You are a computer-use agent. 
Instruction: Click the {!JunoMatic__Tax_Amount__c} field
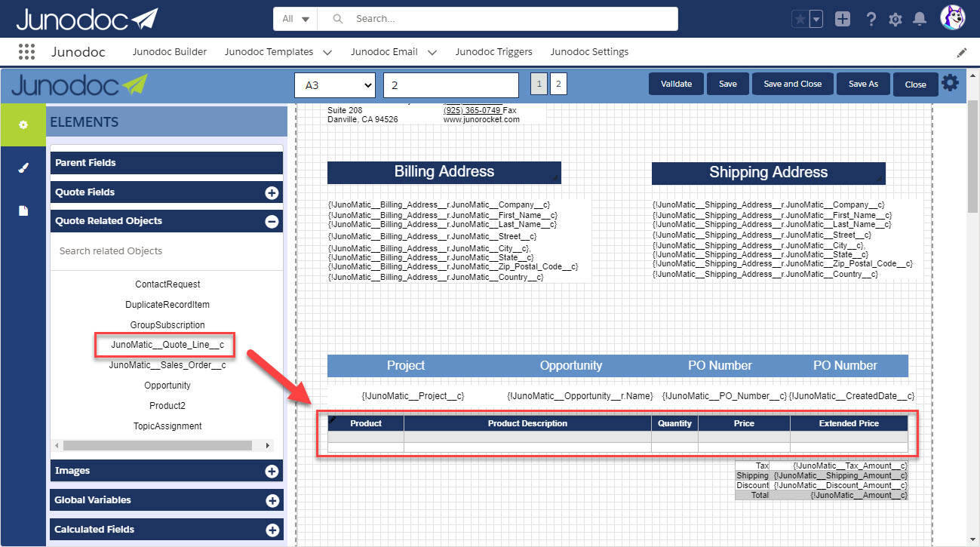click(x=850, y=466)
